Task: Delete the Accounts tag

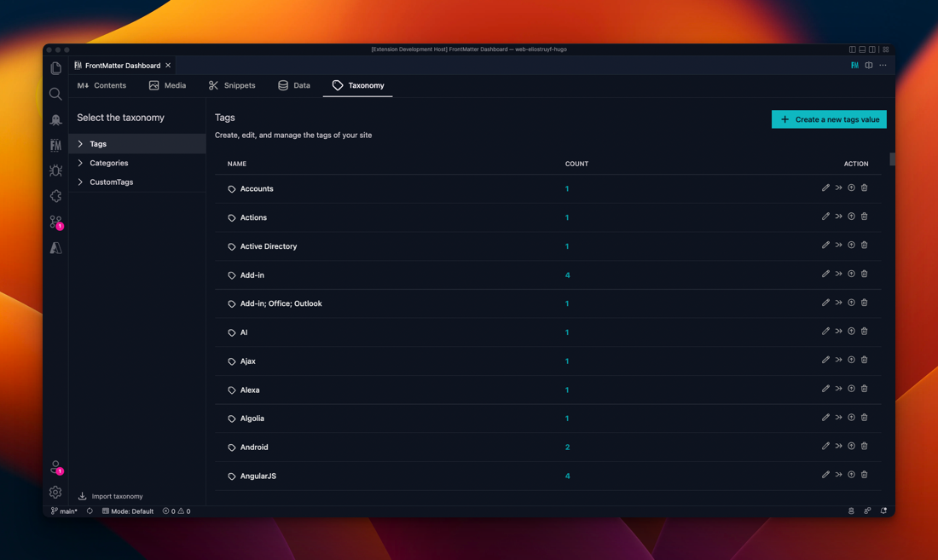Action: click(865, 188)
